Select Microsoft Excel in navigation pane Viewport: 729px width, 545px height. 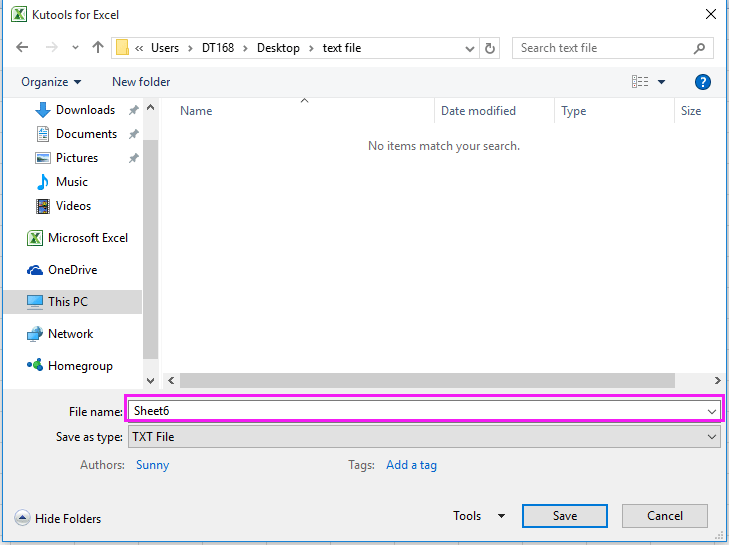tap(87, 238)
